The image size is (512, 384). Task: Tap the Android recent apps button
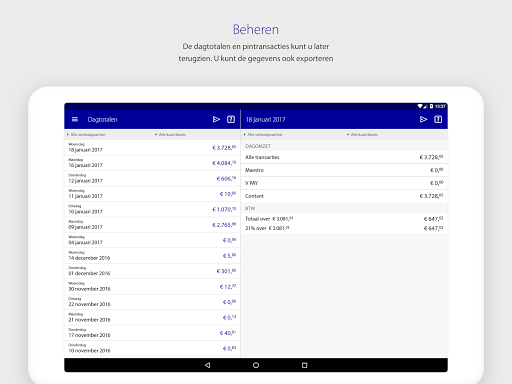(304, 365)
